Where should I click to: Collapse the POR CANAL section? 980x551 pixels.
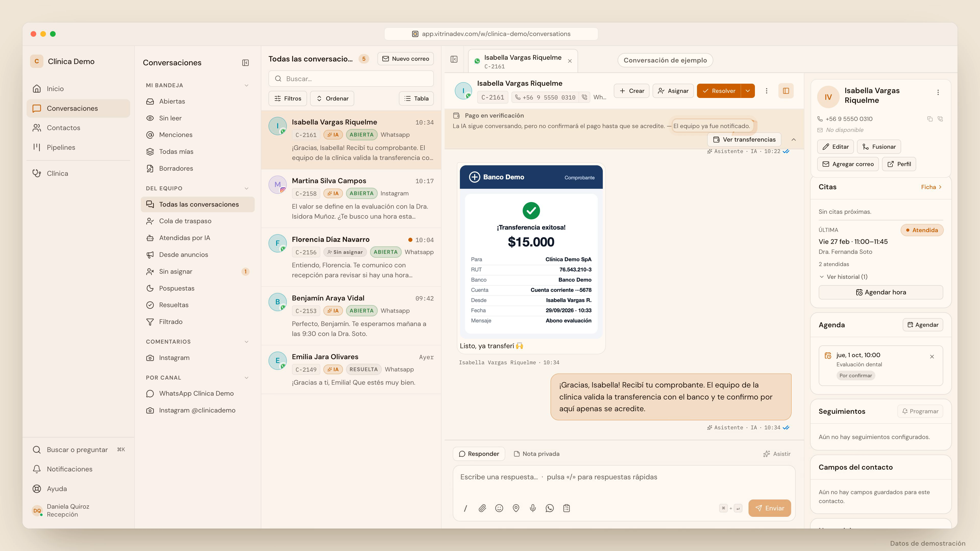point(247,378)
